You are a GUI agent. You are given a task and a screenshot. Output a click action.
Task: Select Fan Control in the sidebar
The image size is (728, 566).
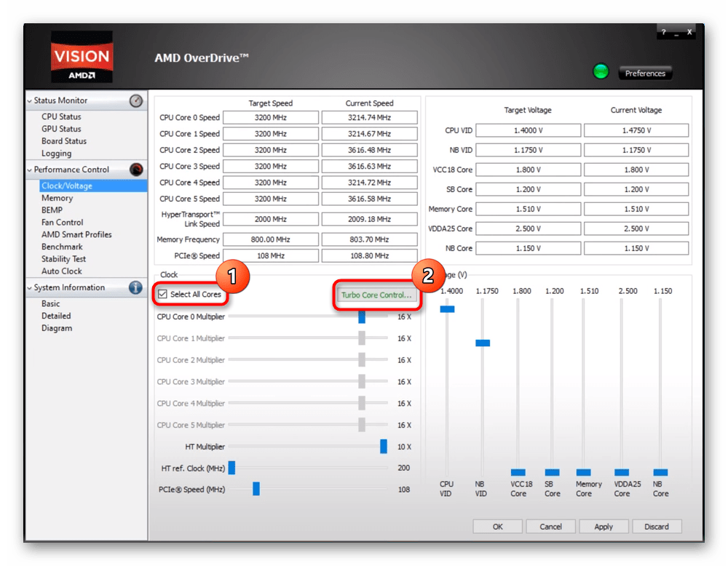(x=62, y=223)
